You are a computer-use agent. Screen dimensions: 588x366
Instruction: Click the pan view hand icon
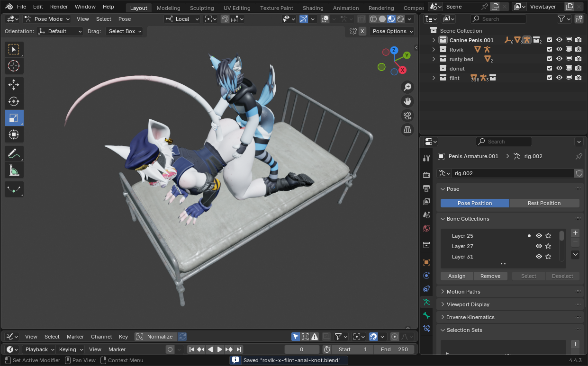407,101
